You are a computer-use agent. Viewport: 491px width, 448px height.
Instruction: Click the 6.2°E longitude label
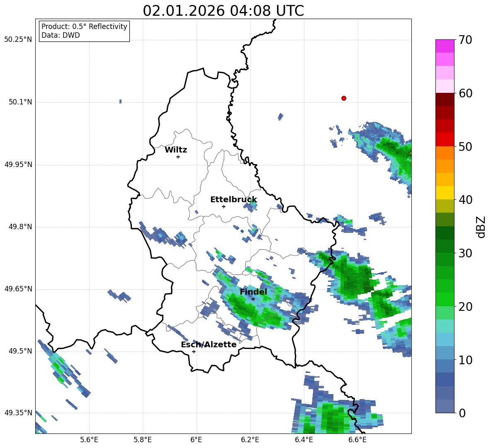click(250, 440)
